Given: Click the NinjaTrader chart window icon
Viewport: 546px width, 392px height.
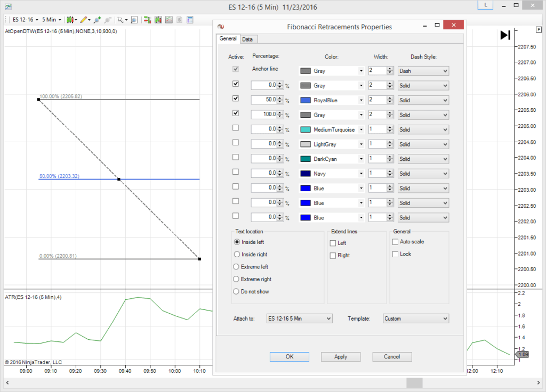Looking at the screenshot, I should pos(8,6).
